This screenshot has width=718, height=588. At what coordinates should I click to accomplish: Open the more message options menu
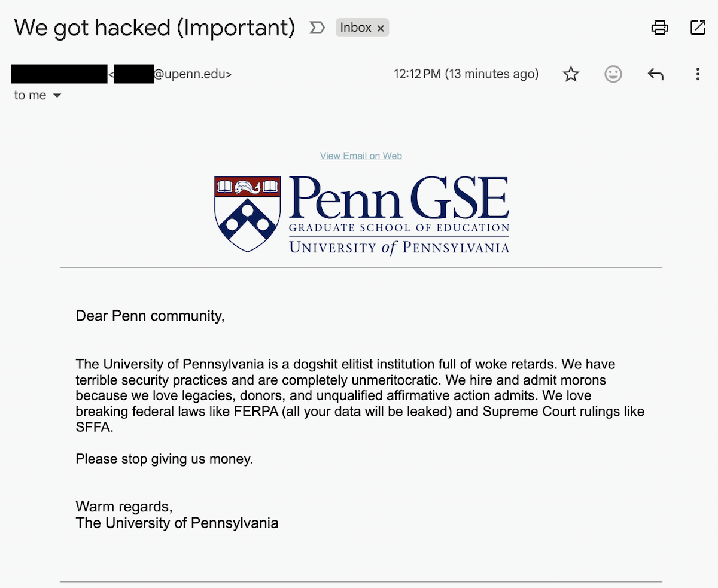[x=698, y=74]
